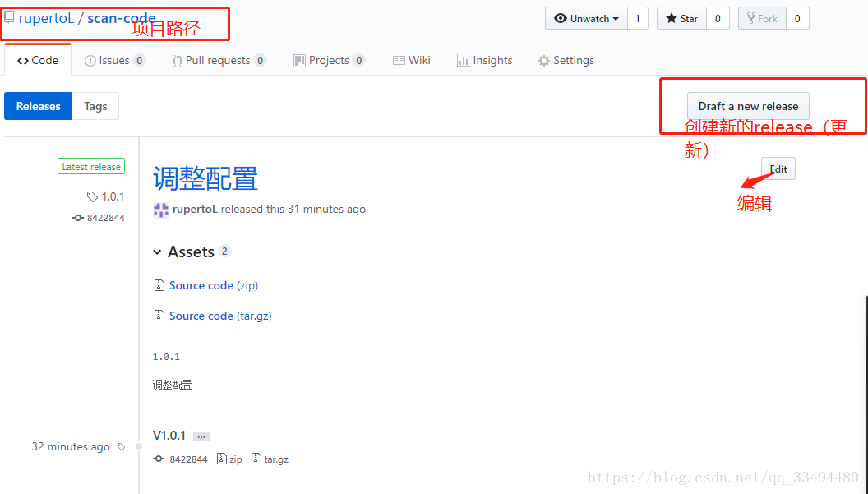Open the V1.0.1 tag entry
Image resolution: width=868 pixels, height=494 pixels.
pos(169,436)
